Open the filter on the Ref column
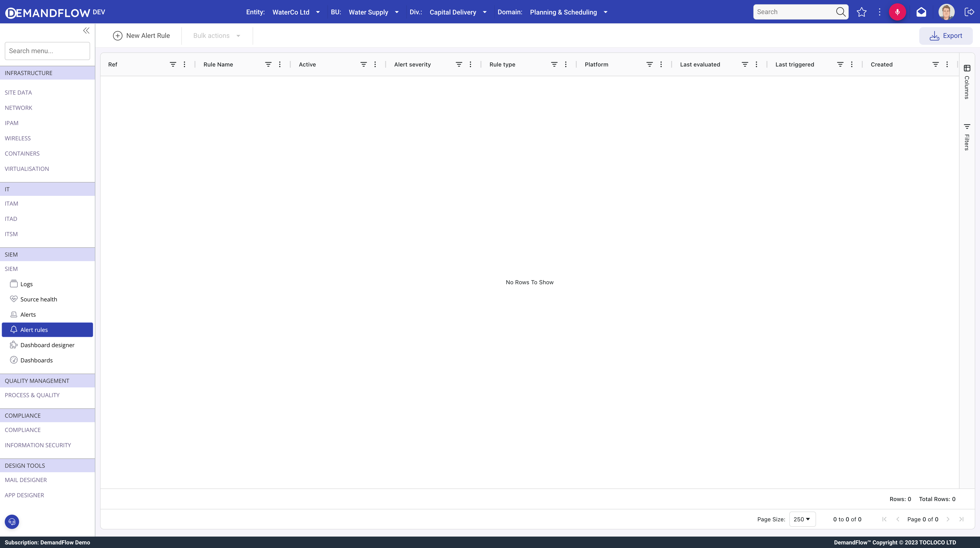Screen dimensions: 980x548 pos(173,64)
